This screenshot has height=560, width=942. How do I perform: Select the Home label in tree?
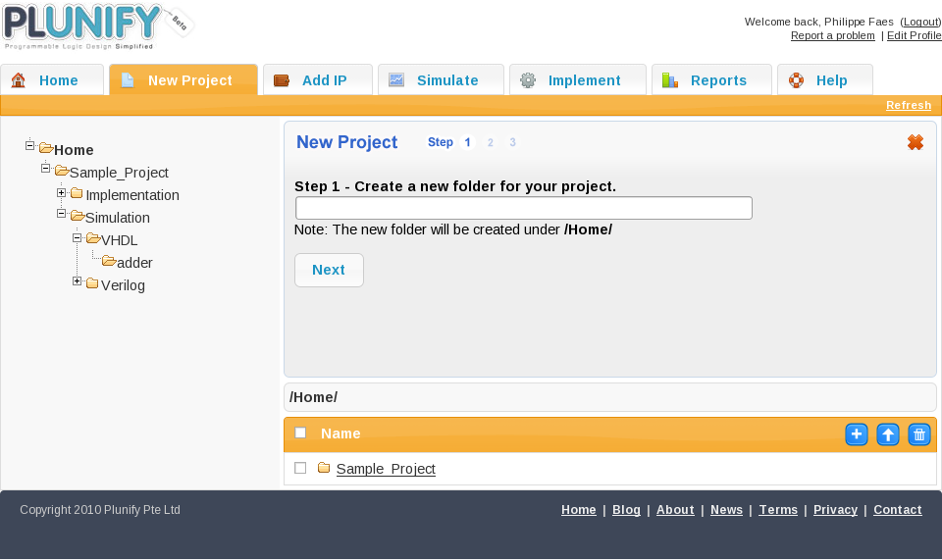[74, 150]
